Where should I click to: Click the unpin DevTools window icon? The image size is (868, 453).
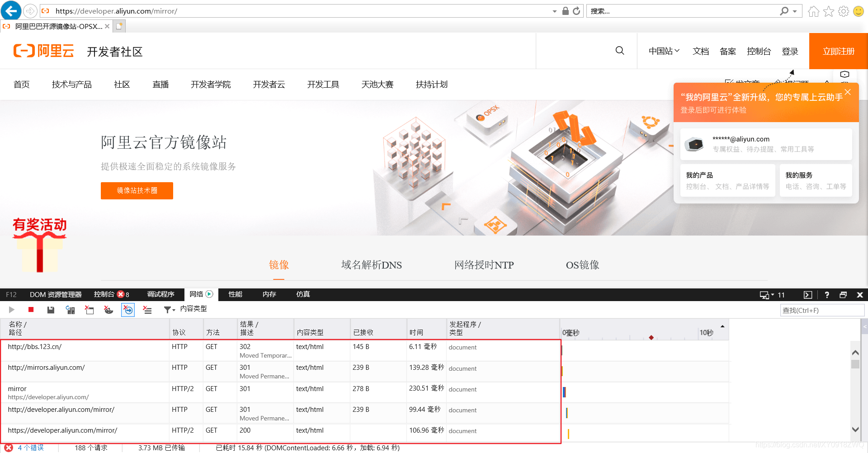coord(843,295)
